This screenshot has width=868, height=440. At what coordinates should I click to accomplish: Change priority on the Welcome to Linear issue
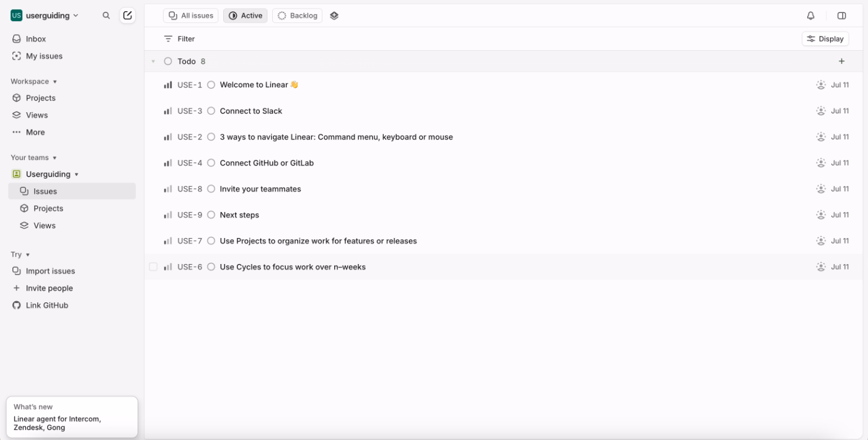click(167, 85)
